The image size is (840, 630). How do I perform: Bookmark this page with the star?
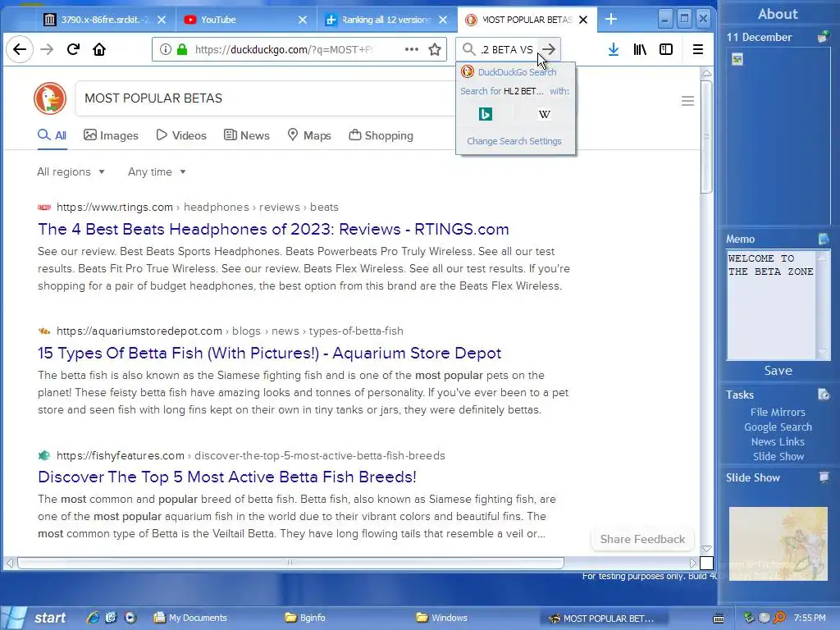pos(435,49)
